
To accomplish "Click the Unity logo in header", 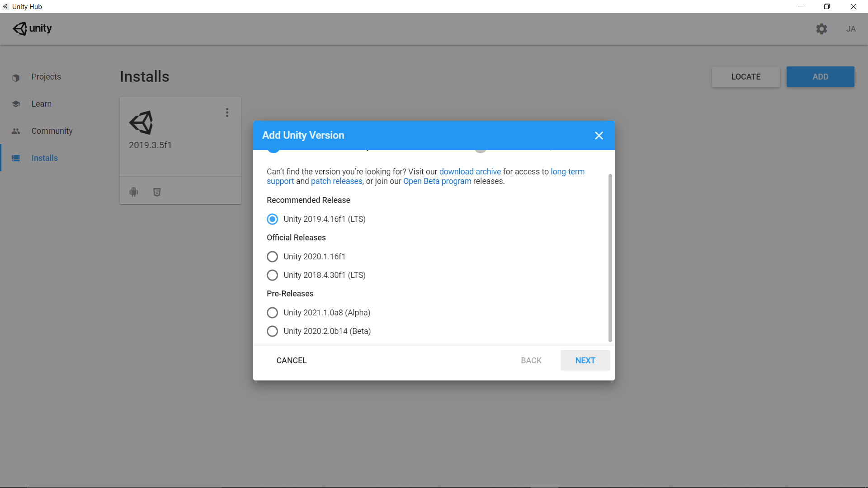I will [32, 28].
